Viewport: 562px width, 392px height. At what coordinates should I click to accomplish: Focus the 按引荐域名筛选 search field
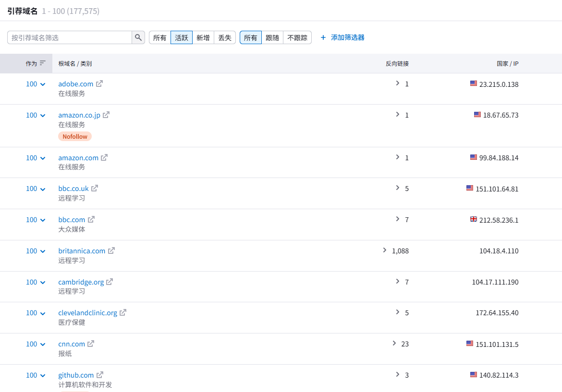(70, 37)
